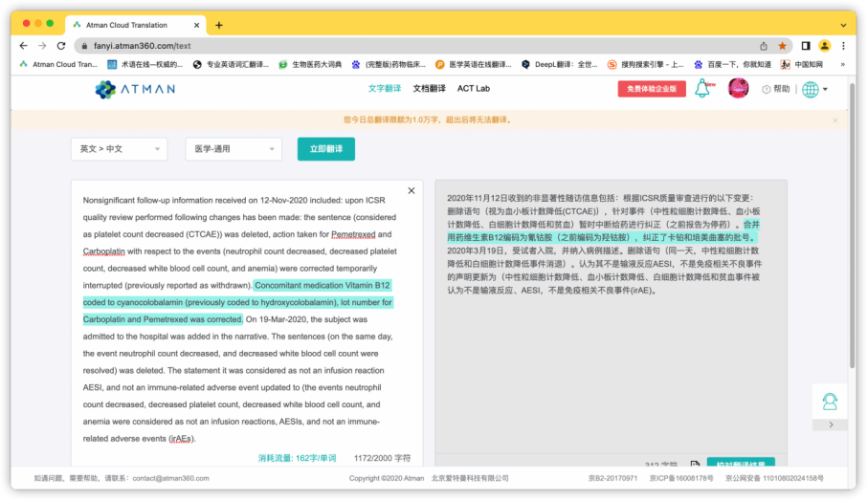
Task: Click the 帮助 help link
Action: coord(775,89)
